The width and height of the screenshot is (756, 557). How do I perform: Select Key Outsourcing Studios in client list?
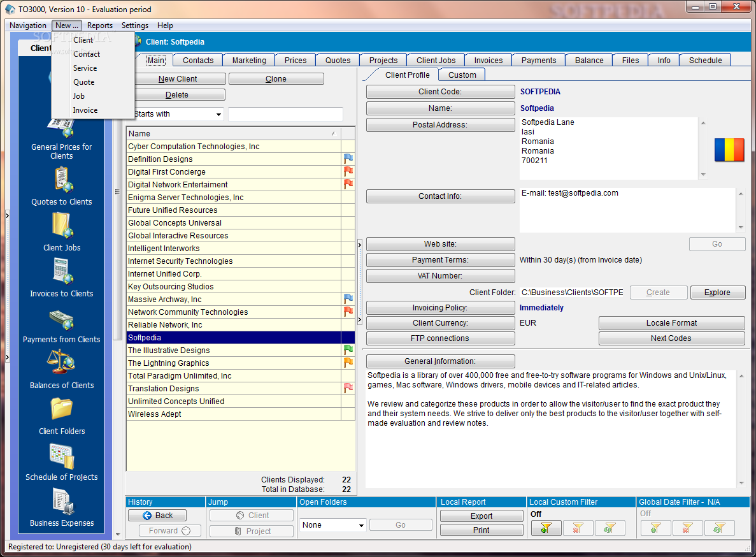pyautogui.click(x=234, y=286)
